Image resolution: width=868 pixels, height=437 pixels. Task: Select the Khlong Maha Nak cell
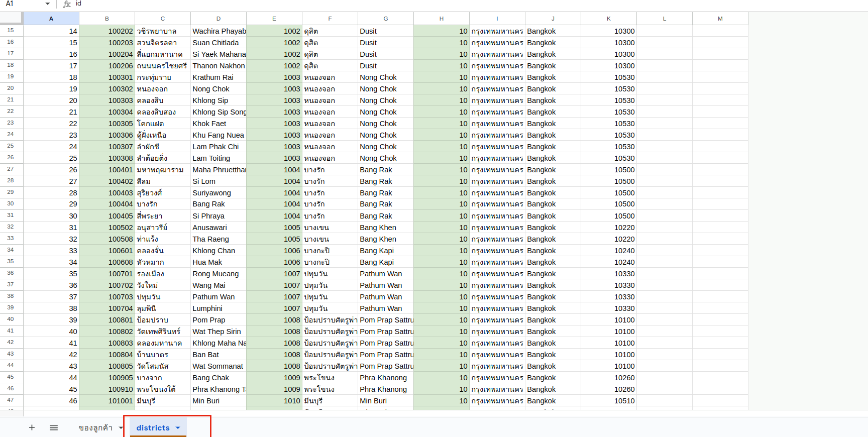[x=219, y=343]
